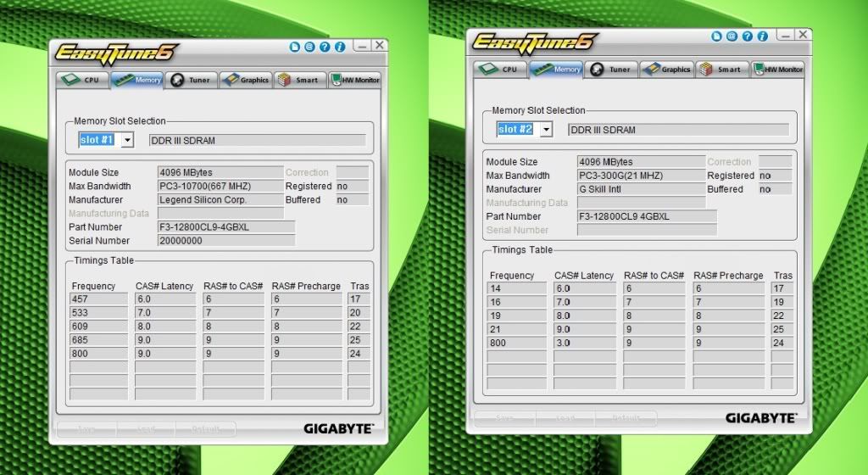Image resolution: width=868 pixels, height=475 pixels.
Task: Click frequency 16 cell in right window
Action: pos(517,302)
